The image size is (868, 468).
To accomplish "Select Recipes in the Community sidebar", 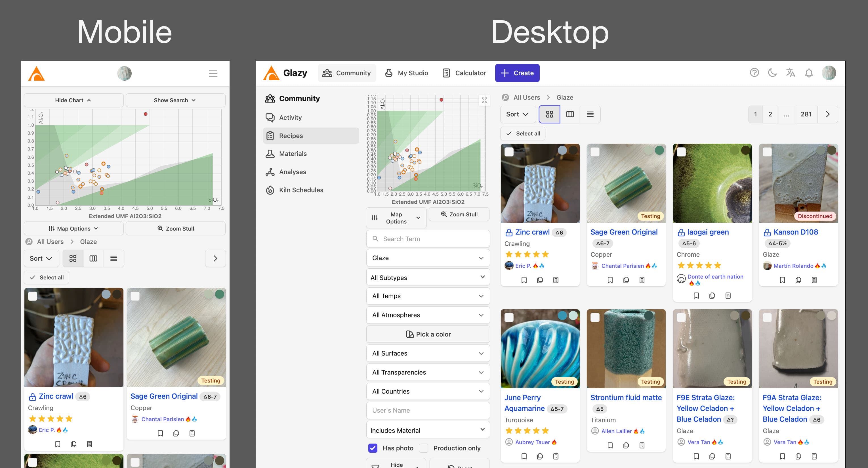I will click(291, 135).
